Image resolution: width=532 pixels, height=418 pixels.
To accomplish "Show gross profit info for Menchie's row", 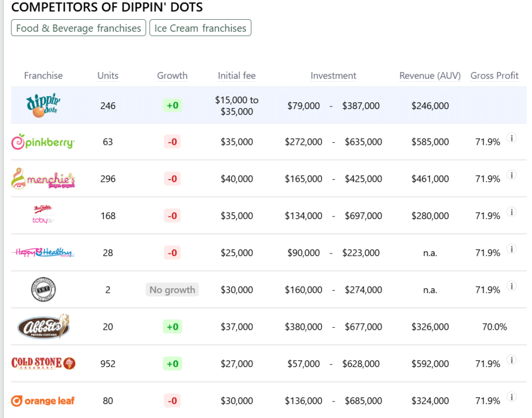I will pyautogui.click(x=512, y=174).
